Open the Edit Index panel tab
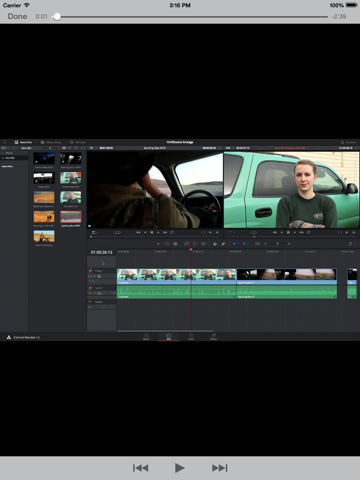Image resolution: width=360 pixels, height=480 pixels. [x=78, y=142]
